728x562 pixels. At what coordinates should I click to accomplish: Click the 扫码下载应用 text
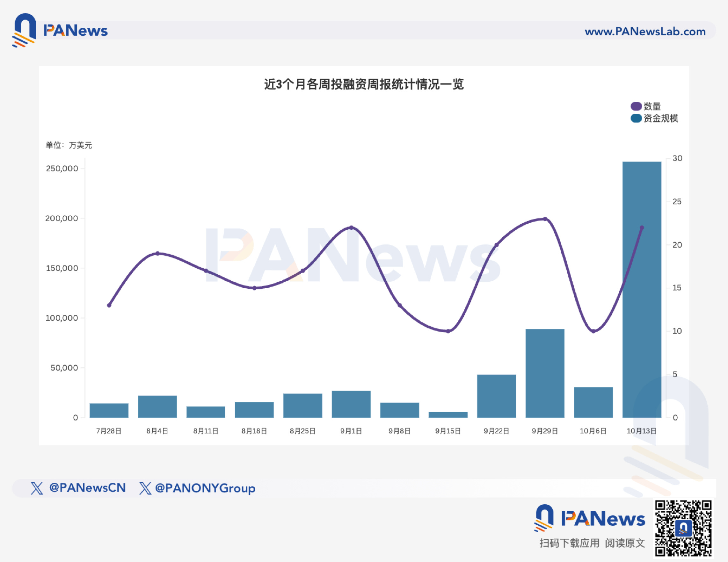tap(569, 543)
